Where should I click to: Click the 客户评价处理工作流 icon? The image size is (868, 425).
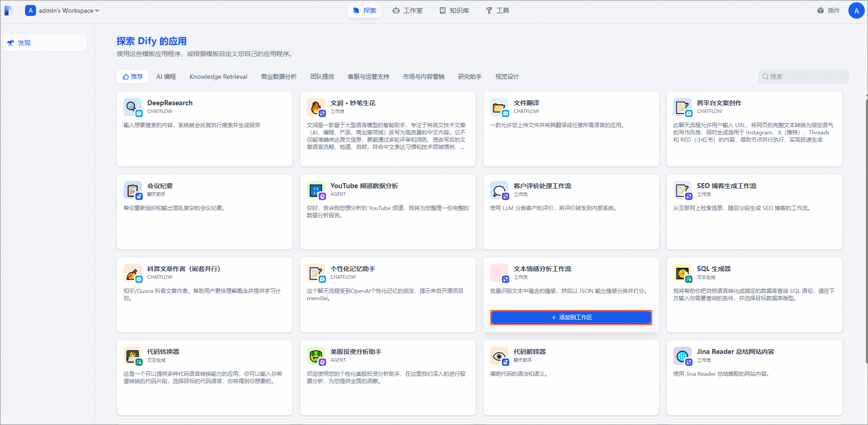click(499, 190)
